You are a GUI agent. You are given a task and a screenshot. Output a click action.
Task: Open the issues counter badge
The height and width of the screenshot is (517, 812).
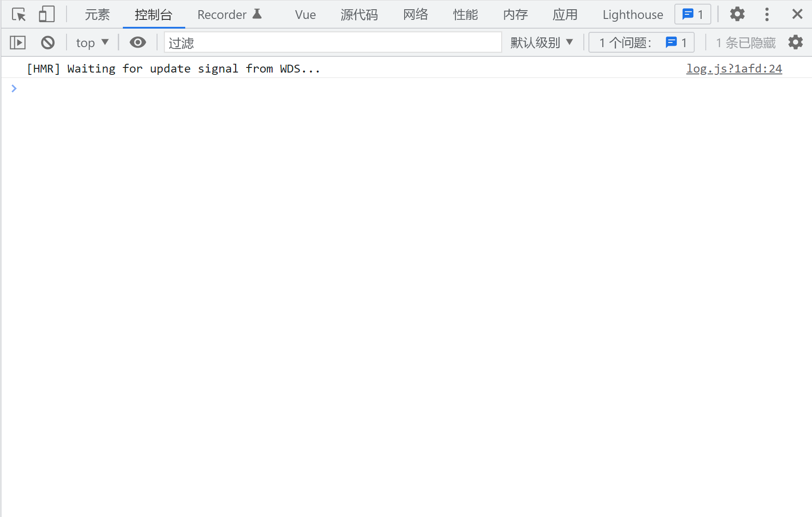(x=692, y=14)
